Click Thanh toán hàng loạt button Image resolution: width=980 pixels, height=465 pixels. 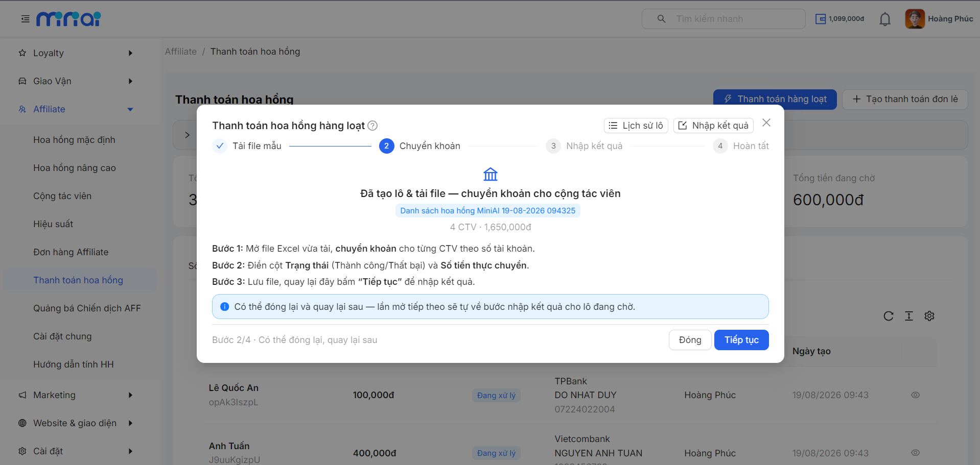coord(775,99)
